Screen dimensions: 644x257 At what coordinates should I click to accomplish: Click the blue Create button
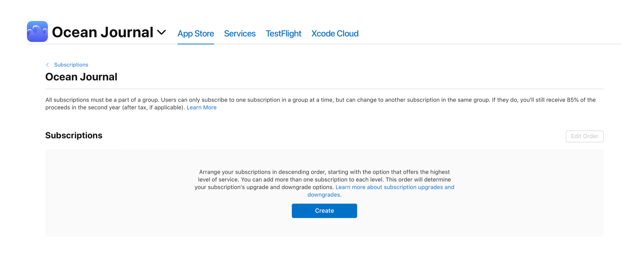pos(324,211)
